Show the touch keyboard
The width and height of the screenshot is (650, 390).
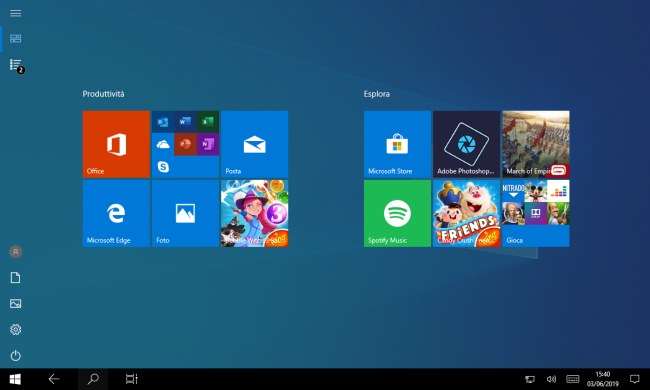click(x=572, y=379)
